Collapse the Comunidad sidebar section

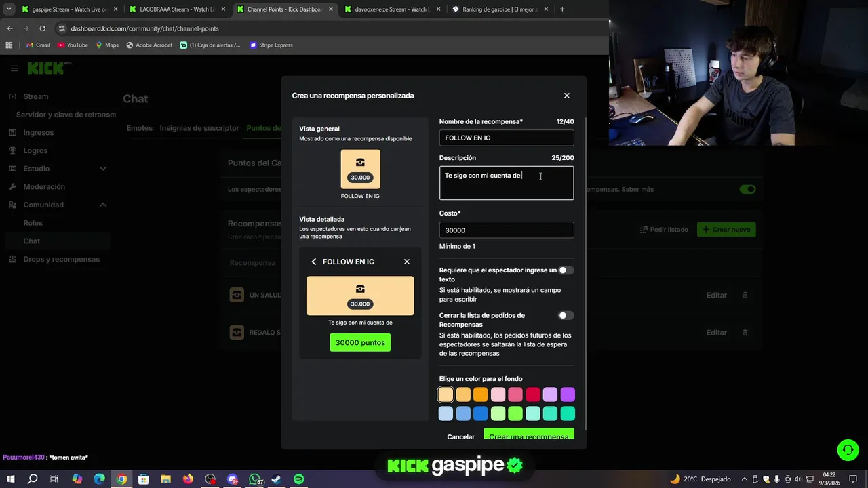[x=103, y=205]
